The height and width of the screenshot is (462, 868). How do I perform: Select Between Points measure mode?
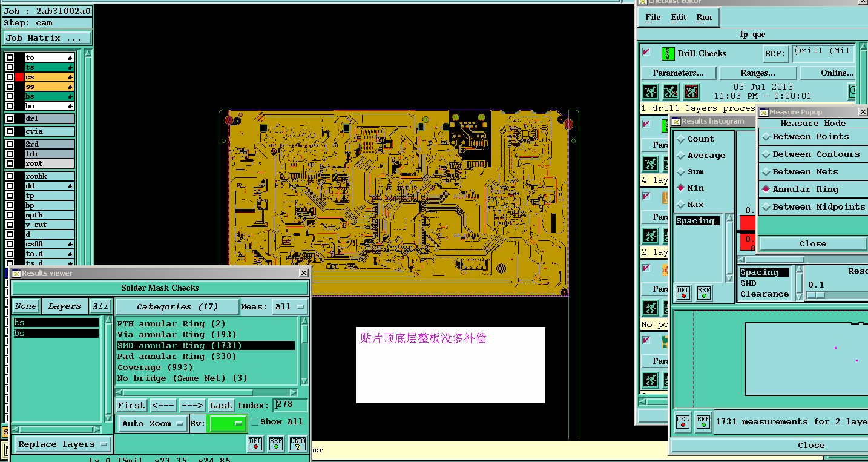point(814,137)
